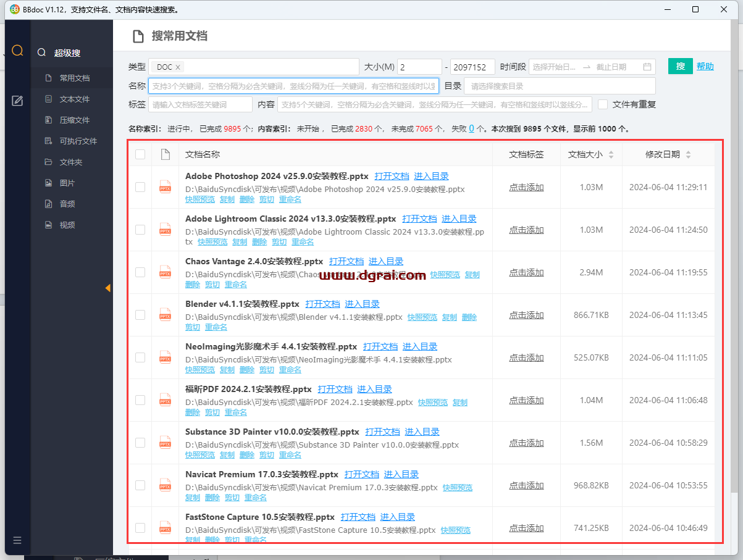Open the 帮助 help link

click(705, 67)
